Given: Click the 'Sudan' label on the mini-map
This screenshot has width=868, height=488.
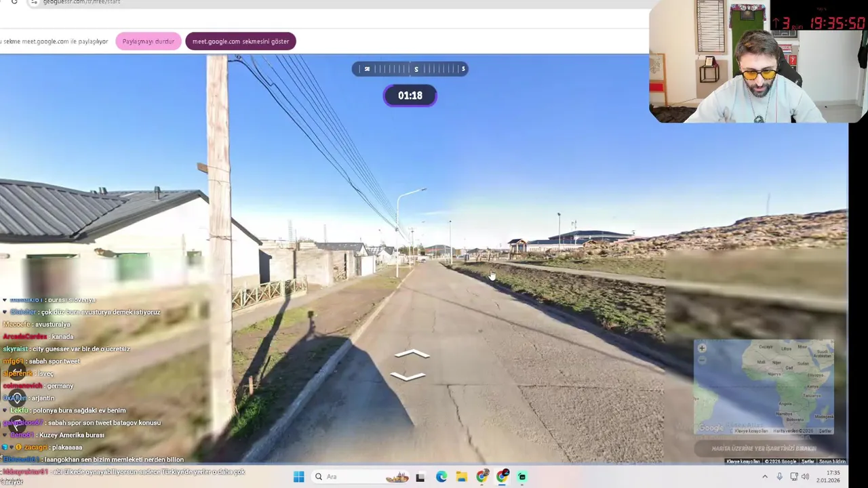Looking at the screenshot, I should (803, 363).
